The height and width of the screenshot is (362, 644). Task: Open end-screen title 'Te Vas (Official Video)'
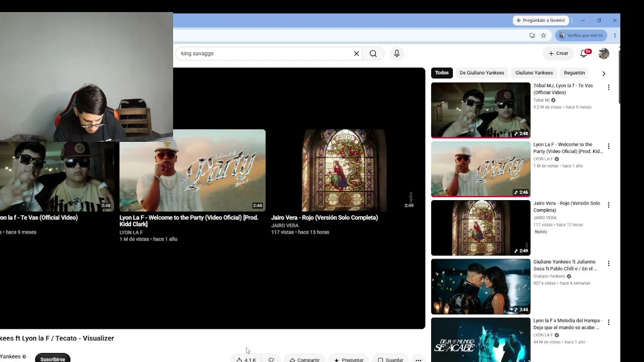(x=39, y=218)
